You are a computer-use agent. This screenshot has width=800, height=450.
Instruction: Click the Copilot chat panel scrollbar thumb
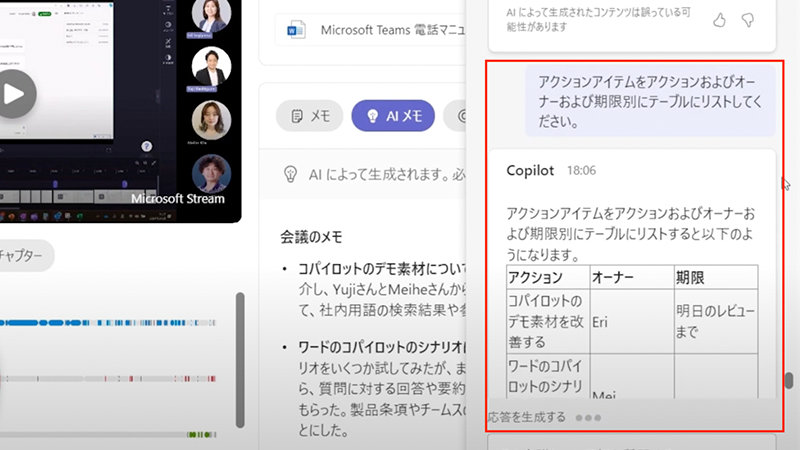tap(789, 381)
